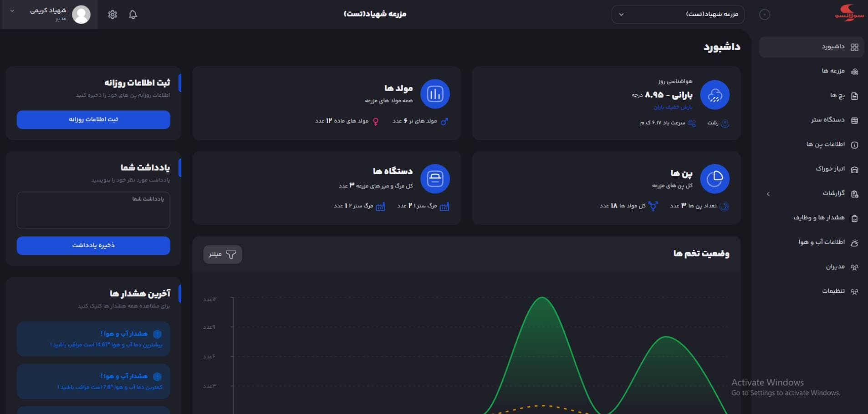This screenshot has height=414, width=868.
Task: Click the اطلاعات پن ها info icon
Action: click(854, 145)
